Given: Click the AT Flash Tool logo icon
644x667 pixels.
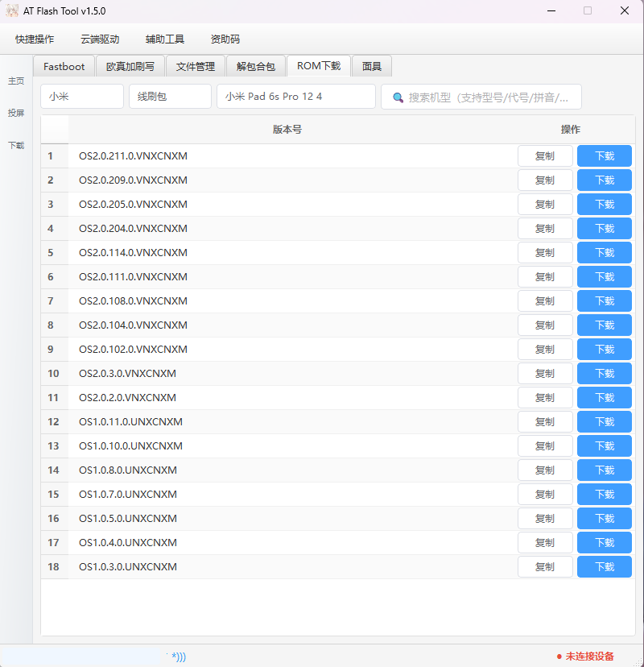Looking at the screenshot, I should point(10,10).
